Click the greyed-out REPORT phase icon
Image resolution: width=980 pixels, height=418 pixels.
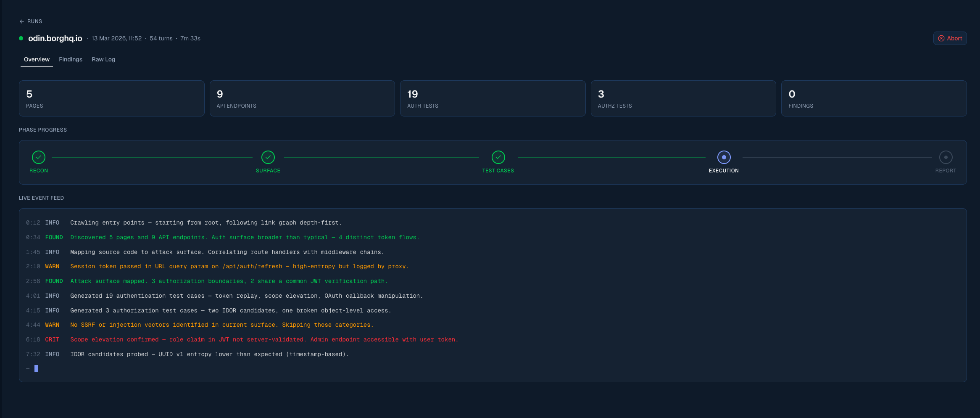pos(946,157)
